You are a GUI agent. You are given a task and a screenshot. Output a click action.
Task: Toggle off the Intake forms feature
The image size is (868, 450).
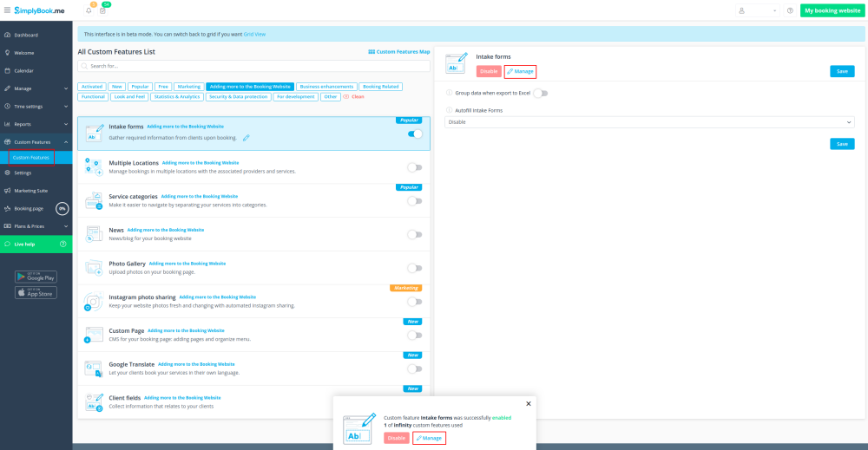pos(415,134)
